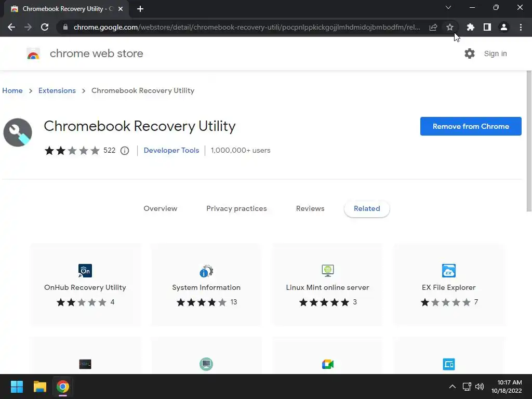
Task: Click the teal monitor extension icon
Action: 206,364
